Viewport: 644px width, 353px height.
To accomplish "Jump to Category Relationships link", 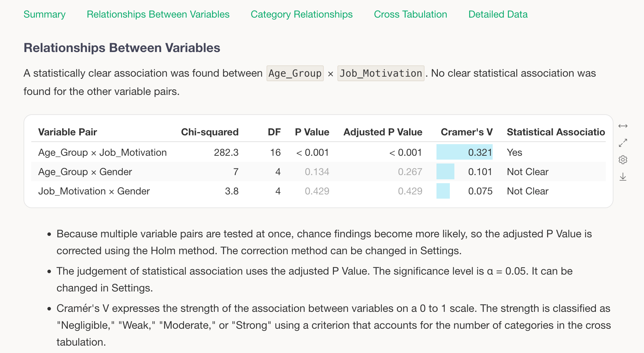I will point(302,14).
